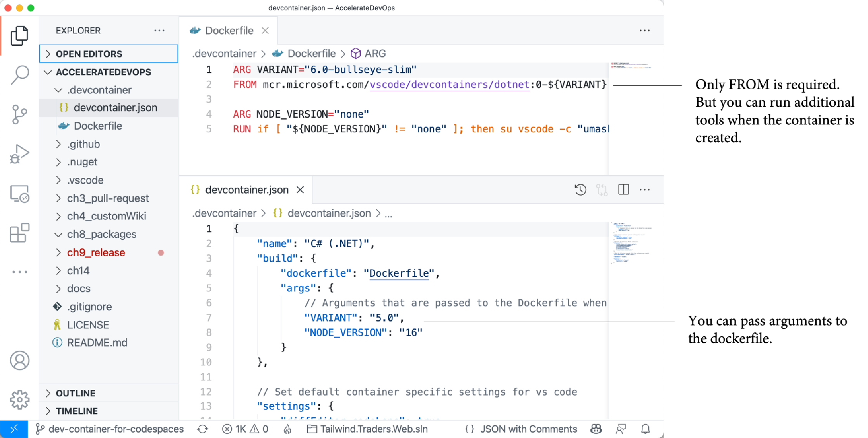Change language mode JSON with Comments

528,429
